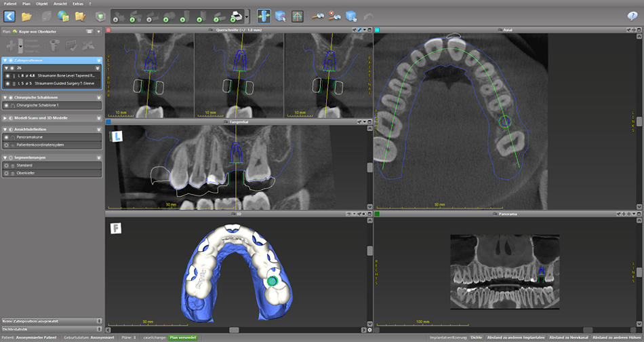Click the Plan versendet status badge
Screen dimensions: 644x342
point(183,337)
